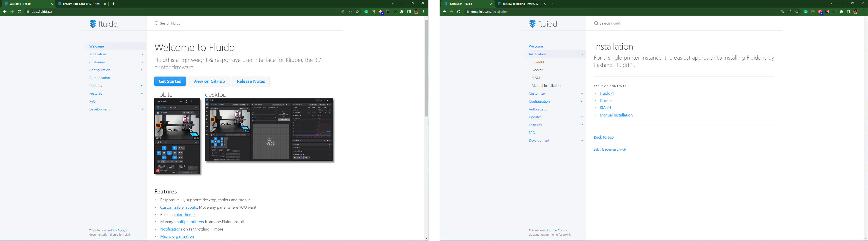Open color themes link
Screen dimensions: 868x241
185,215
